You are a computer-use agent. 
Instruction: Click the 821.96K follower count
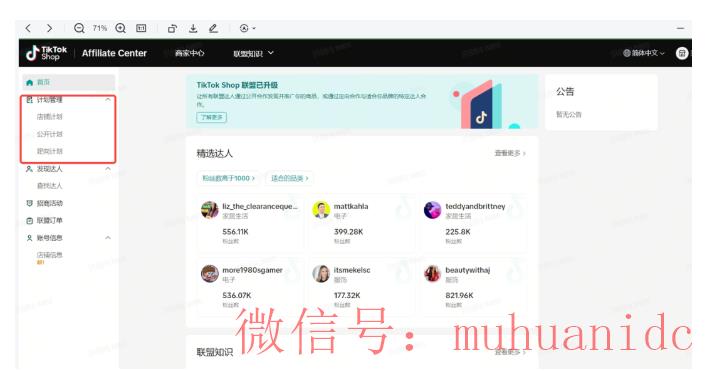459,296
